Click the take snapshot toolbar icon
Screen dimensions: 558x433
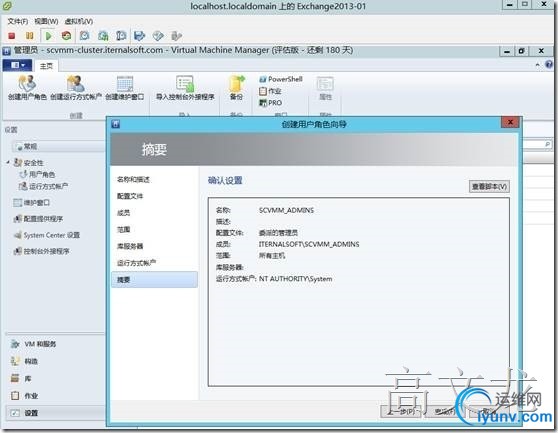point(85,36)
